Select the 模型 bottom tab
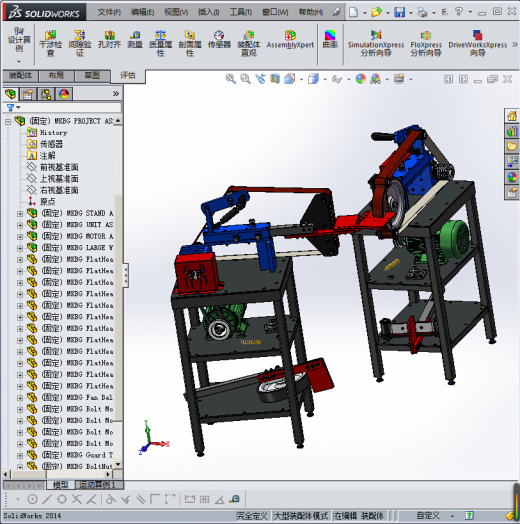The width and height of the screenshot is (520, 524). coord(60,485)
